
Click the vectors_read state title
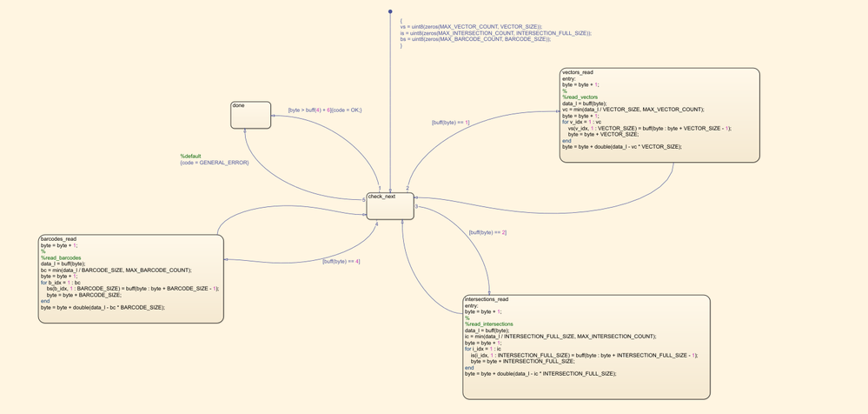pyautogui.click(x=578, y=72)
